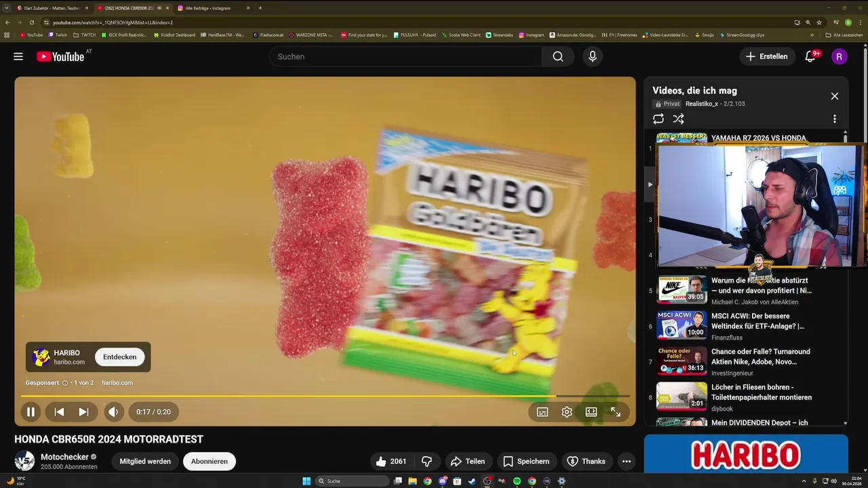
Task: Start voice search with microphone icon
Action: (593, 56)
